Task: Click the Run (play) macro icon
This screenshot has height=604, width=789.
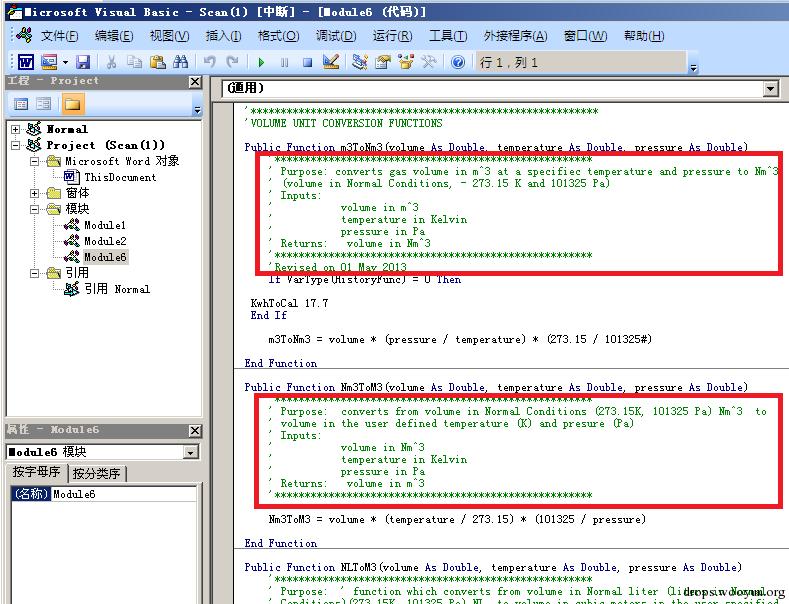Action: point(261,62)
